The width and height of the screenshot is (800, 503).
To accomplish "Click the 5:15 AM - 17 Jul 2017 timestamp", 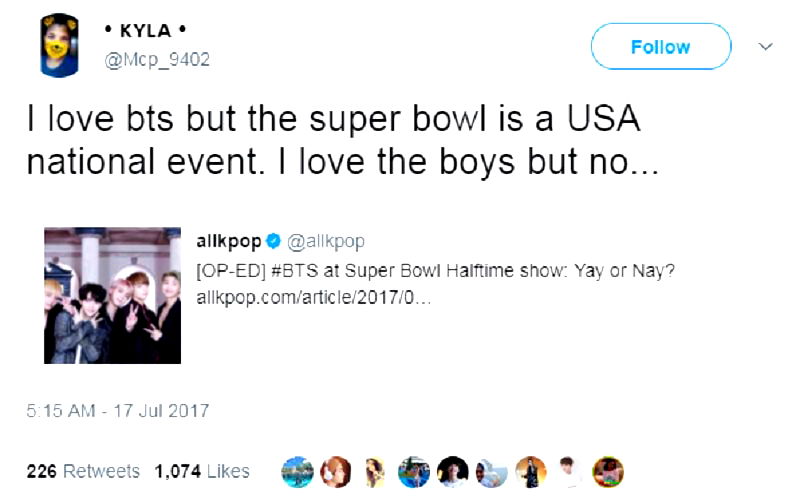I will coord(117,410).
